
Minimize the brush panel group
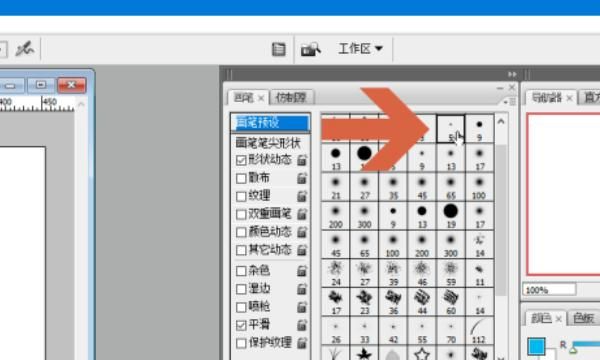coord(499,88)
